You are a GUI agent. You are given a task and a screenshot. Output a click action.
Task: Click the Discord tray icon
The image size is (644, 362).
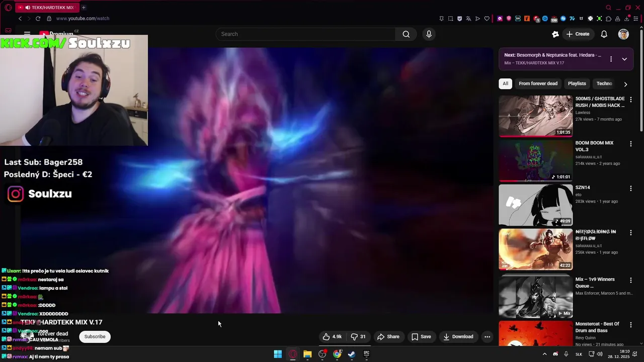pyautogui.click(x=555, y=354)
